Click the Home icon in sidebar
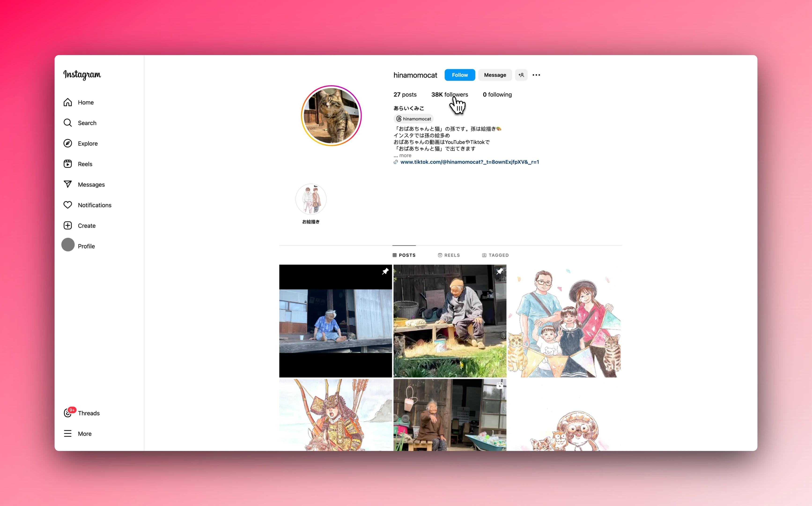Viewport: 812px width, 506px height. [68, 102]
